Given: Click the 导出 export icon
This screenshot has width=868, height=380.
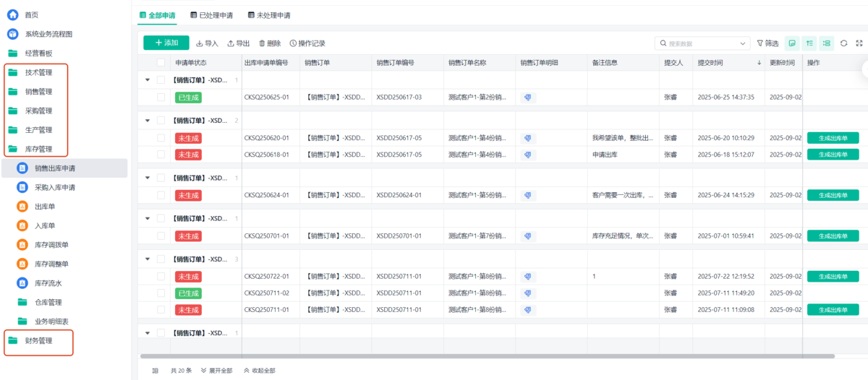Looking at the screenshot, I should [x=231, y=43].
